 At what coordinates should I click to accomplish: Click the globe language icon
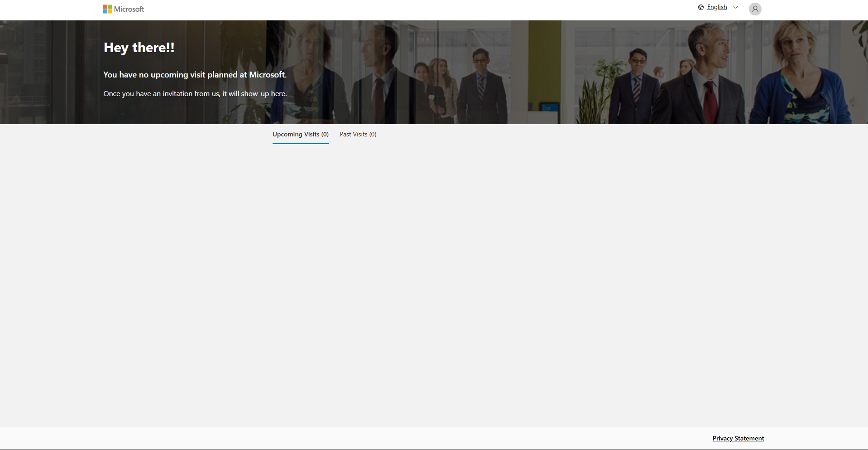700,7
